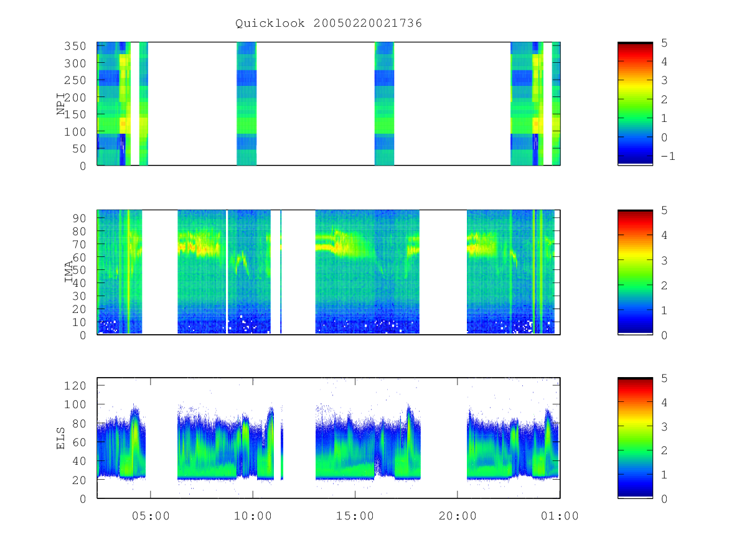The width and height of the screenshot is (747, 560).
Task: Click the "3" label on IMA color scale
Action: tap(664, 260)
